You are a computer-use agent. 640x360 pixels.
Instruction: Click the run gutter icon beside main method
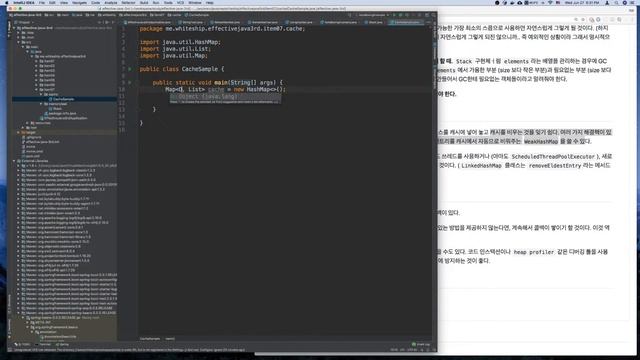(130, 82)
